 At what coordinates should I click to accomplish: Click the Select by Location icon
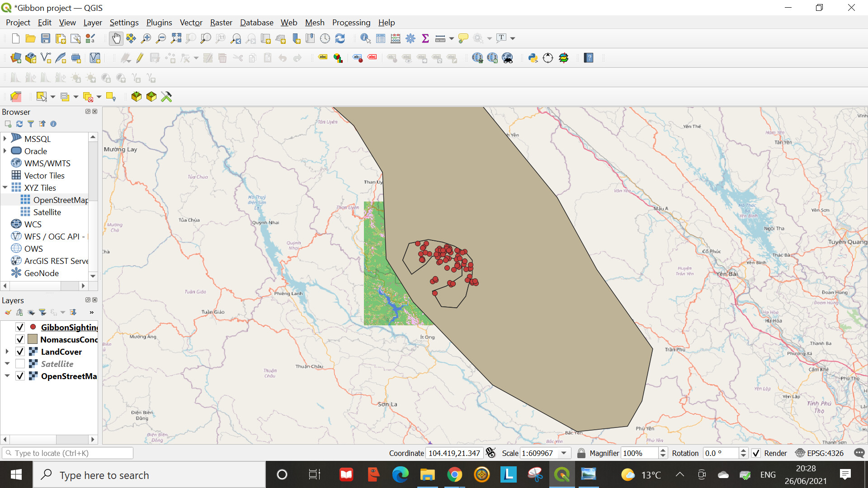tap(111, 97)
